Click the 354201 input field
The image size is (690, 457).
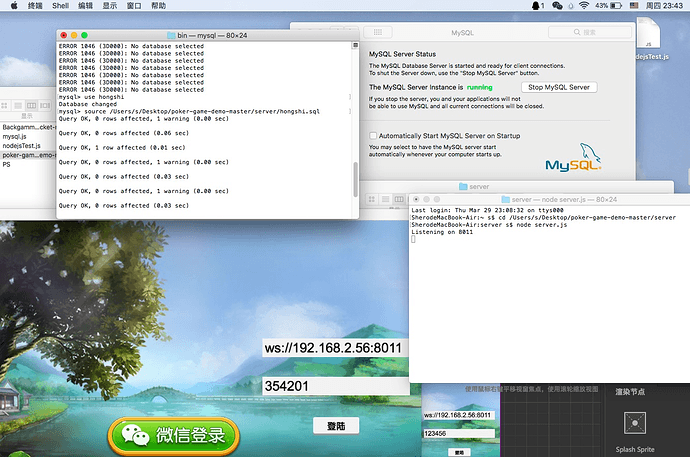(335, 386)
